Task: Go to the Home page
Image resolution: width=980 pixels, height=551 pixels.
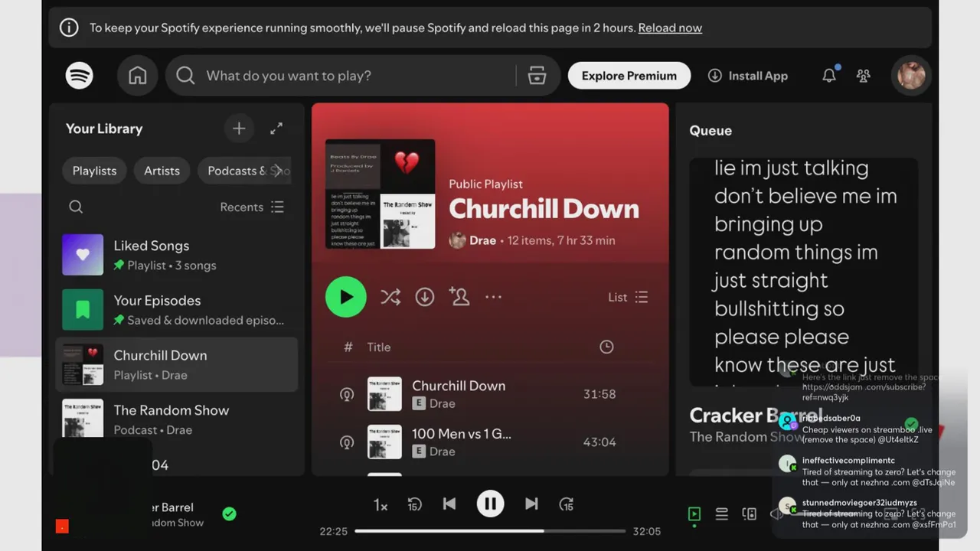Action: click(138, 76)
